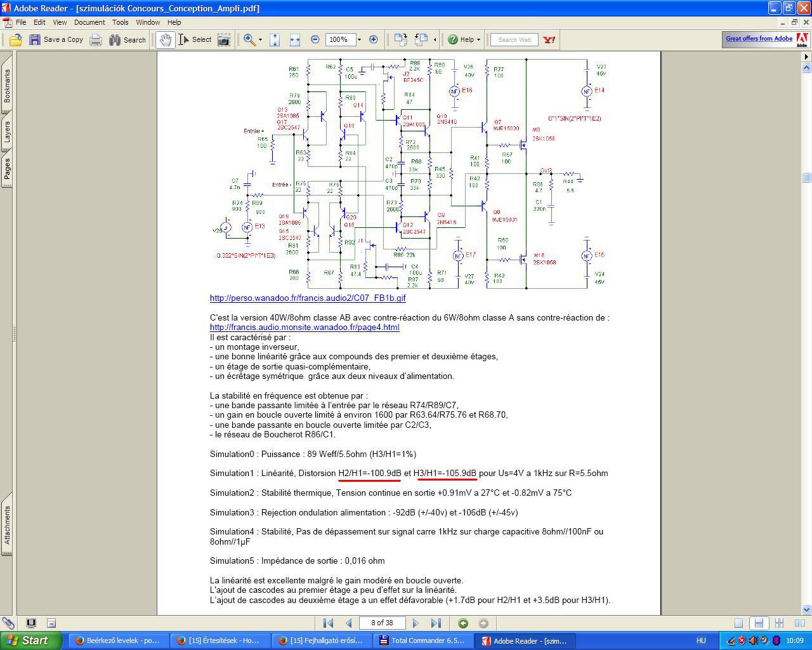Select the Hand tool
Image resolution: width=812 pixels, height=650 pixels.
point(165,39)
